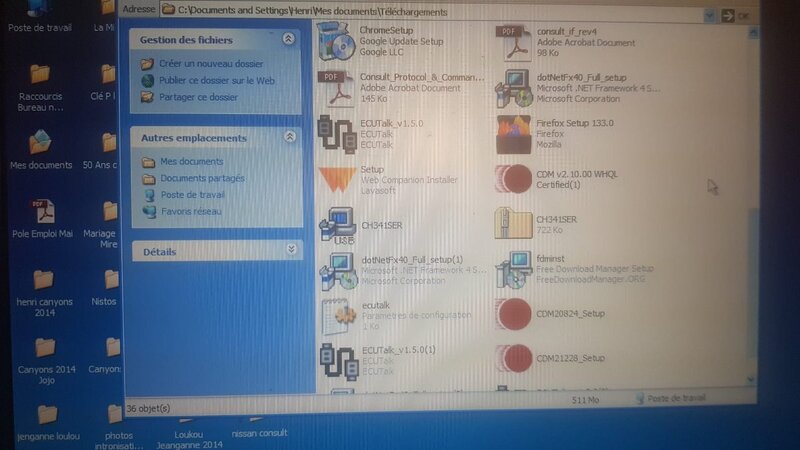Select the CDM v2.10.00 WHQL Certified file
Viewport: 800px width, 450px height.
tap(515, 180)
